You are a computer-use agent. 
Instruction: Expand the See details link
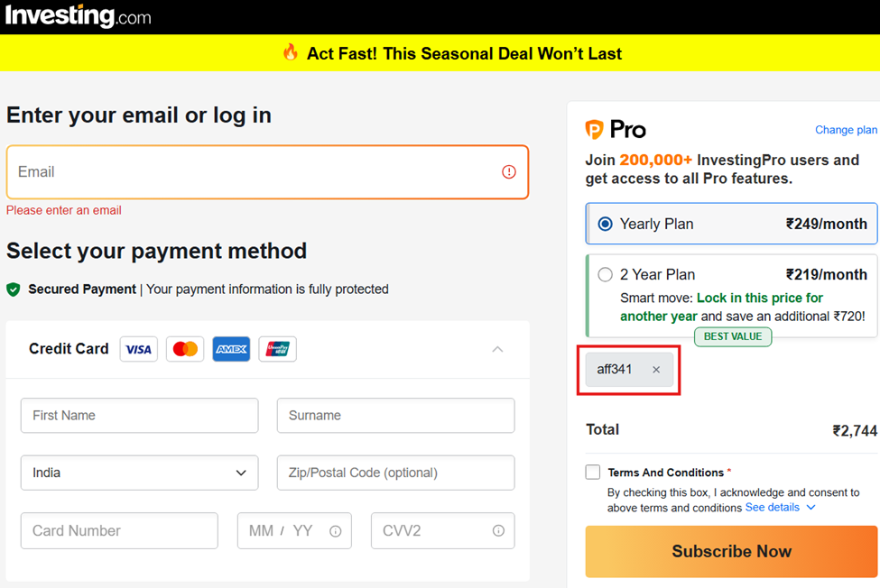[x=780, y=508]
